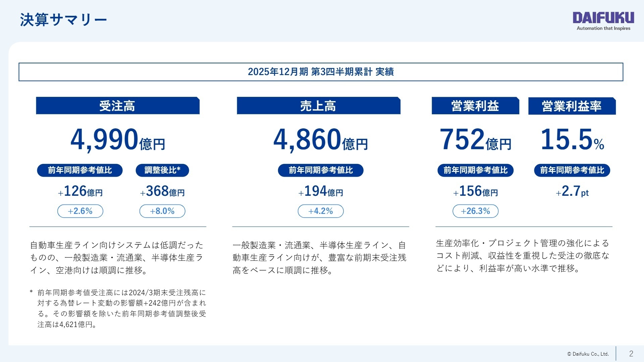Expand the 前年同期参考値比 label under 売上高

[321, 170]
